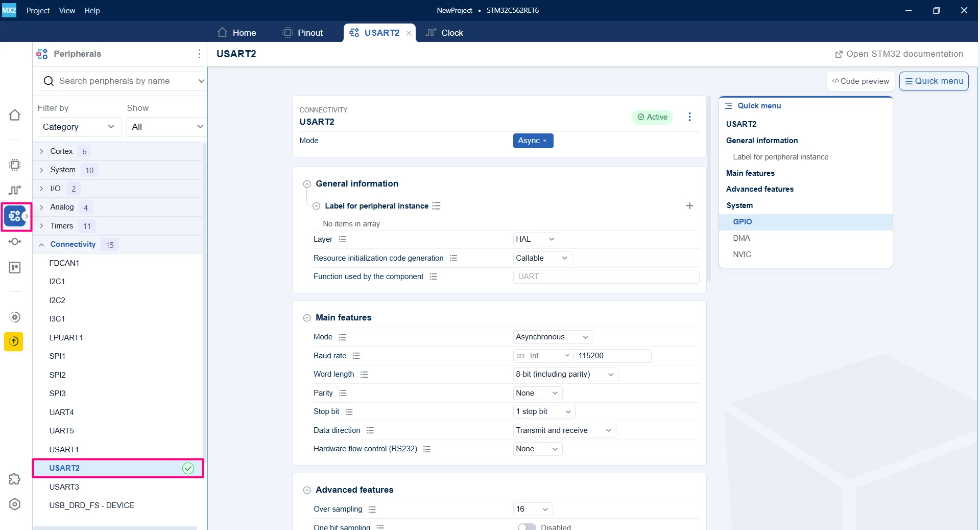Viewport: 980px width, 530px height.
Task: Click the Baud rate value field 115200
Action: click(x=612, y=356)
